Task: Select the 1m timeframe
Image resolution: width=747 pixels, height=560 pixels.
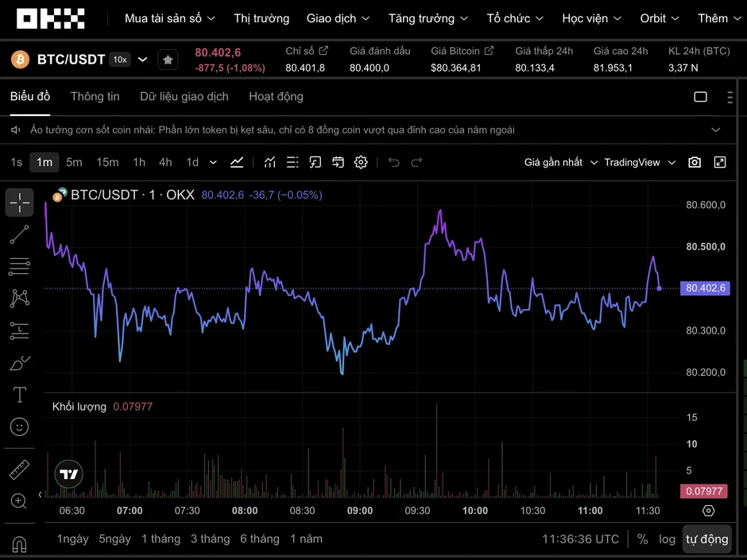Action: point(45,162)
